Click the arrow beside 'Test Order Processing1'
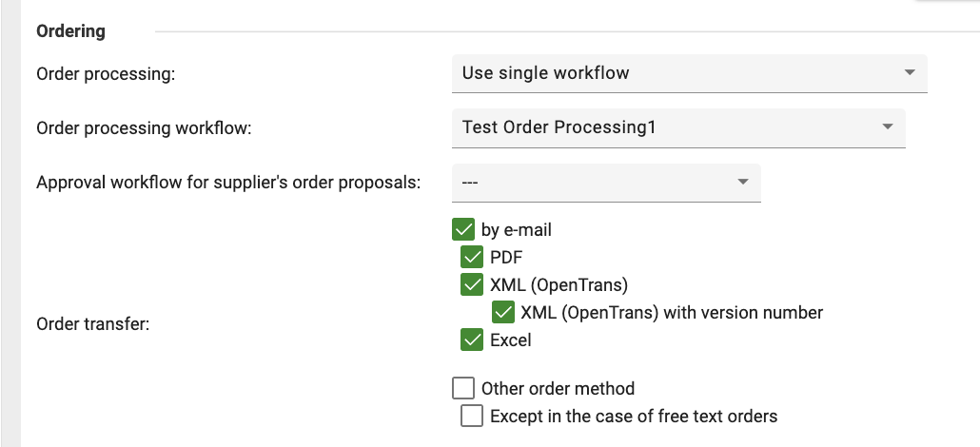Viewport: 980px width, 447px height. point(888,126)
